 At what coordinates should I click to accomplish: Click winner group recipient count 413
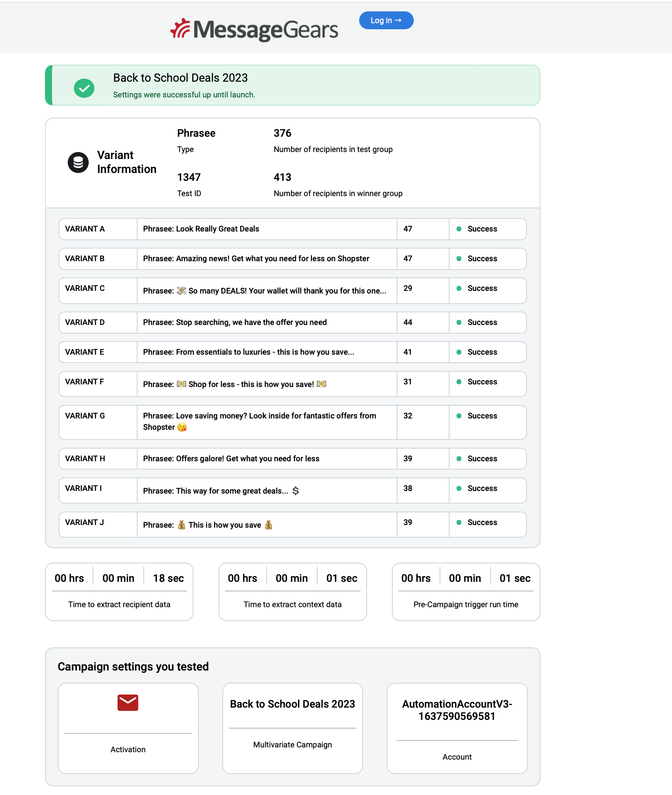[282, 177]
